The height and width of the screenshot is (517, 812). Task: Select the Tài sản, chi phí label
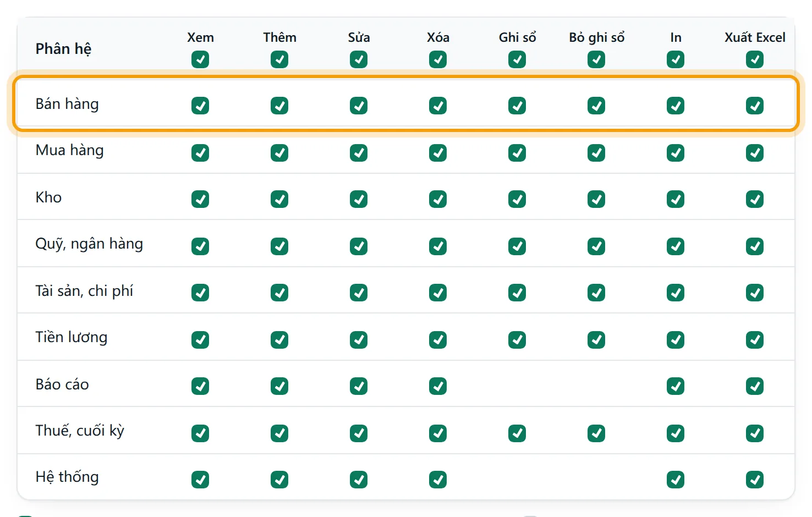84,291
